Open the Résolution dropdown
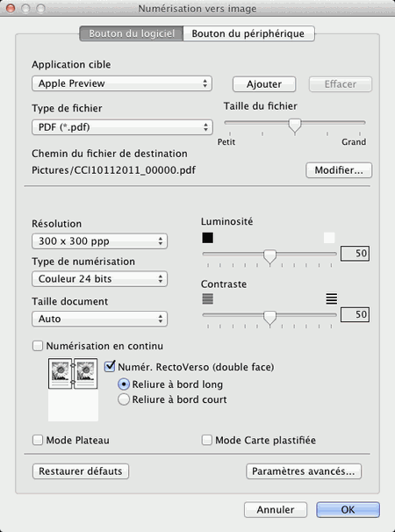395x532 pixels. [x=99, y=241]
